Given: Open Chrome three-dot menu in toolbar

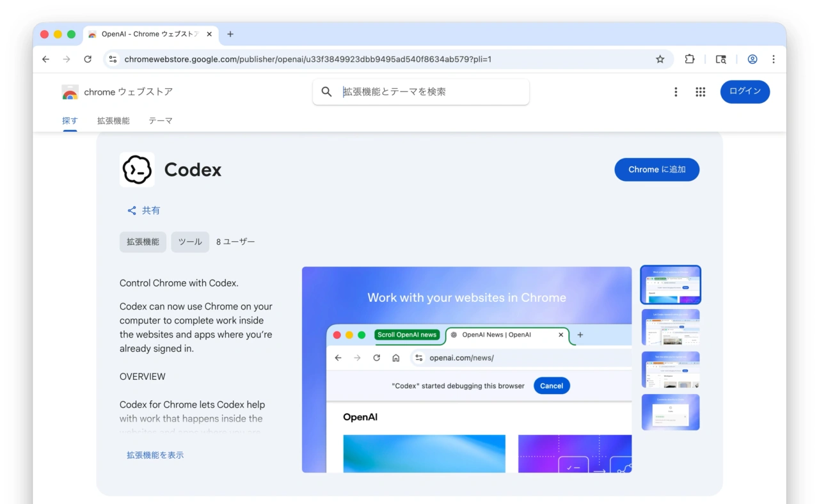Looking at the screenshot, I should pos(774,59).
